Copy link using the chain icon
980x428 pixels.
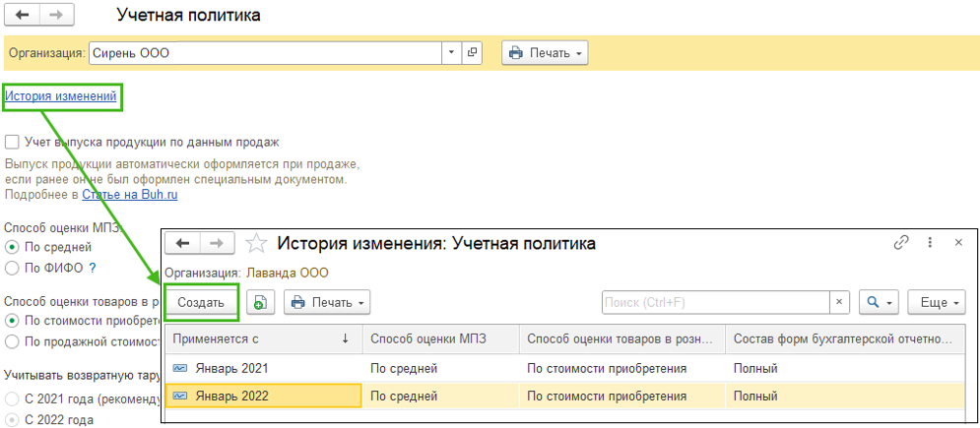click(x=900, y=243)
